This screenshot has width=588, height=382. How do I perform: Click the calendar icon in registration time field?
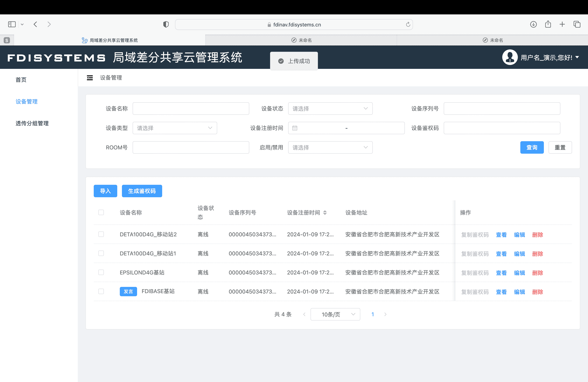[295, 128]
